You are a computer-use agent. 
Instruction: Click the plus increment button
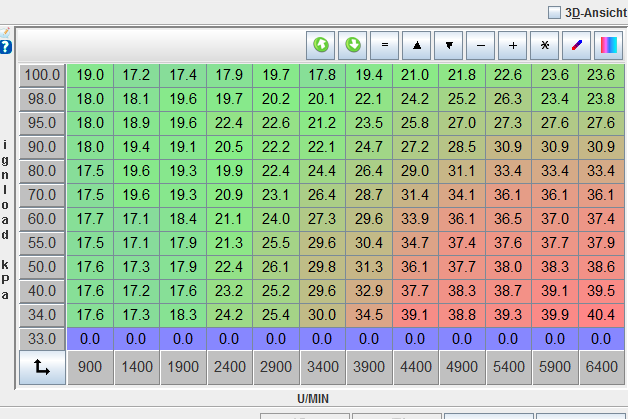(x=513, y=45)
